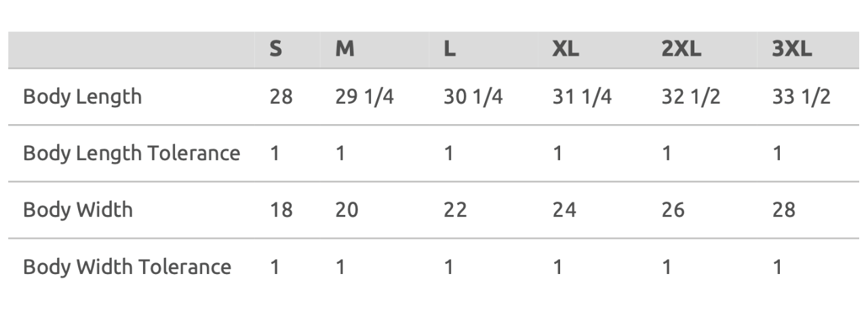Click the S size column header
868x312 pixels.
click(275, 50)
